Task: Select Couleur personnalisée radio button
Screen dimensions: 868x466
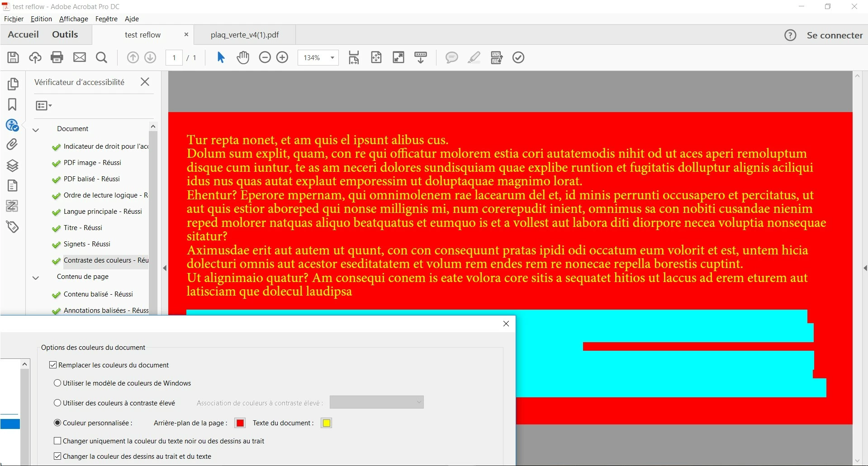Action: (57, 423)
